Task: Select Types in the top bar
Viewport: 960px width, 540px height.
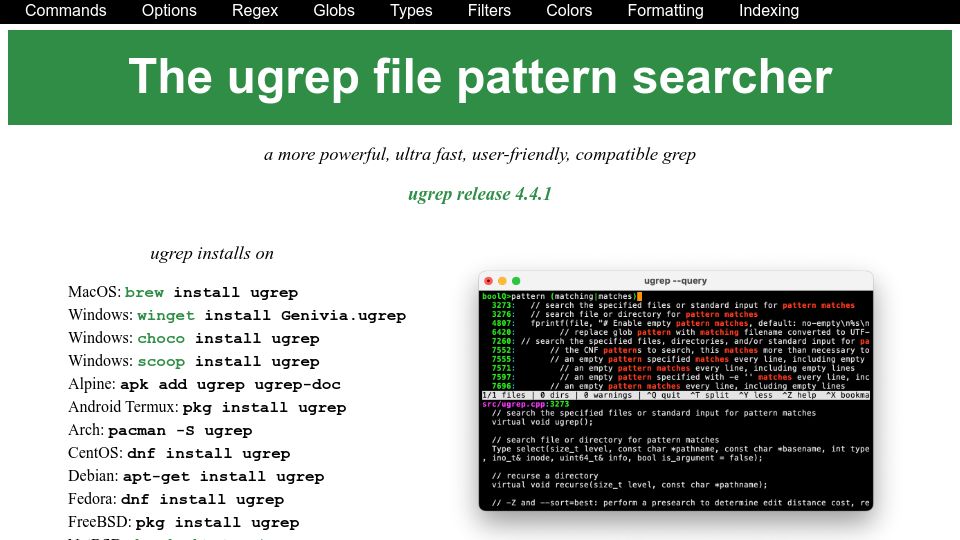Action: (411, 10)
